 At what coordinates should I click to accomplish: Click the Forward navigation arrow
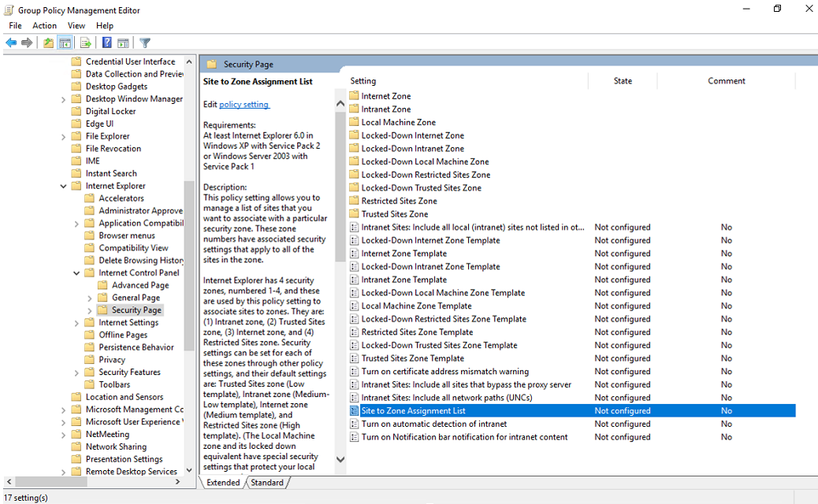pos(26,43)
